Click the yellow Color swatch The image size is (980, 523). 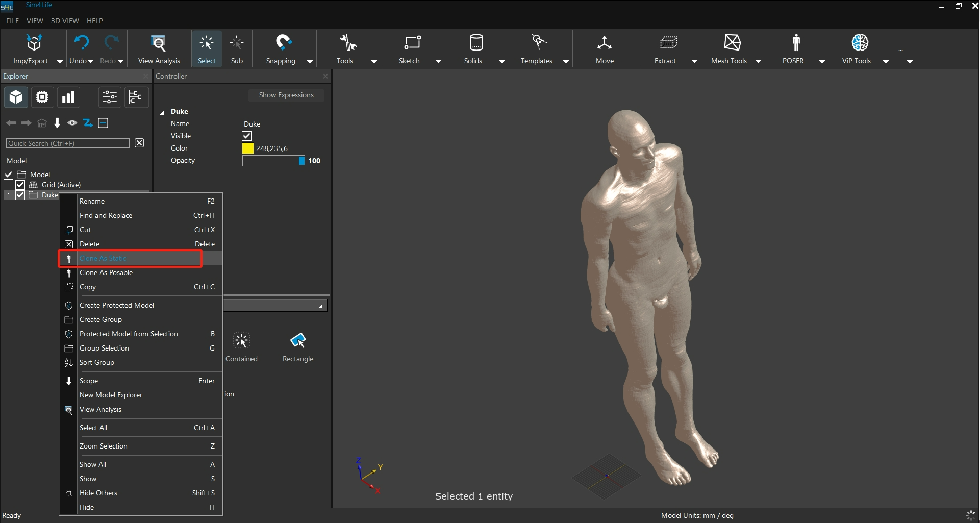(248, 148)
